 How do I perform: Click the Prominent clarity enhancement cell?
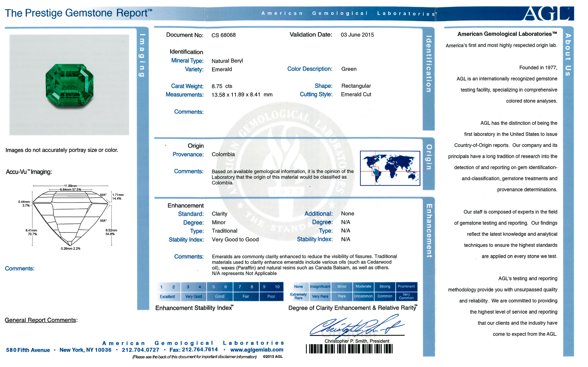pyautogui.click(x=406, y=287)
